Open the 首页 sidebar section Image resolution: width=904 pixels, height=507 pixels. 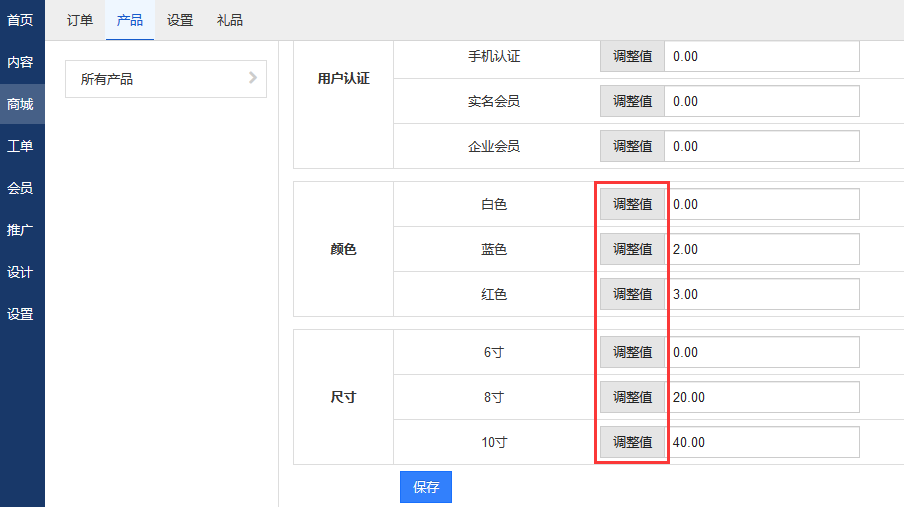21,20
